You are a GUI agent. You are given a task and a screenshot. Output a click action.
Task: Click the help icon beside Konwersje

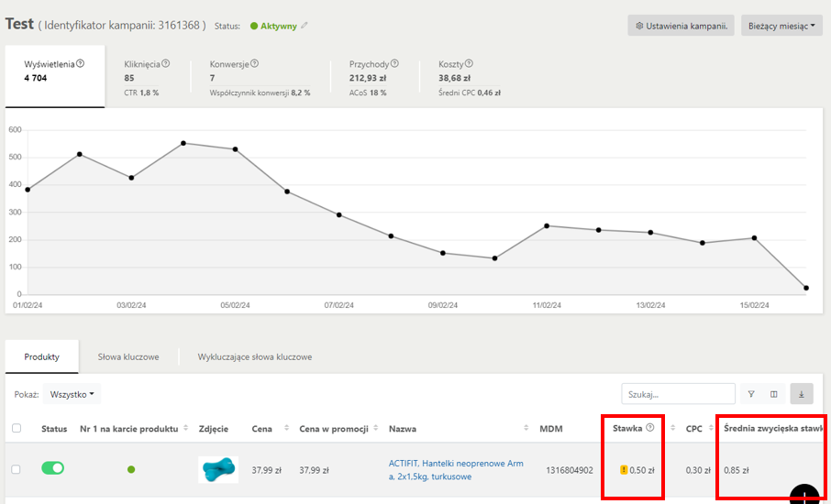click(x=255, y=64)
